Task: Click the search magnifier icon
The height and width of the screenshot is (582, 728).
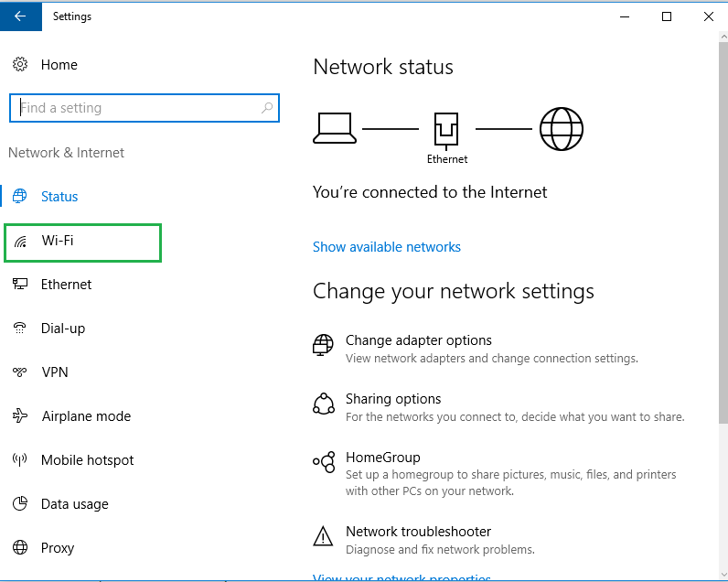Action: pos(267,108)
